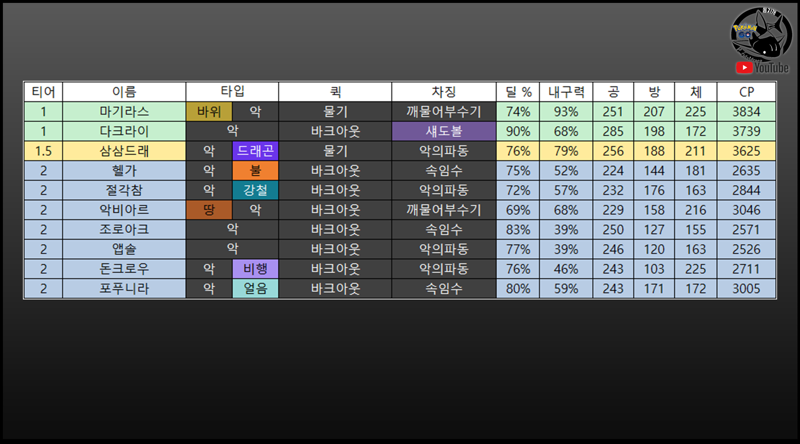Screen dimensions: 800x444
Task: Click 마기라스 row's 깨물어부수기 cell
Action: (x=444, y=112)
